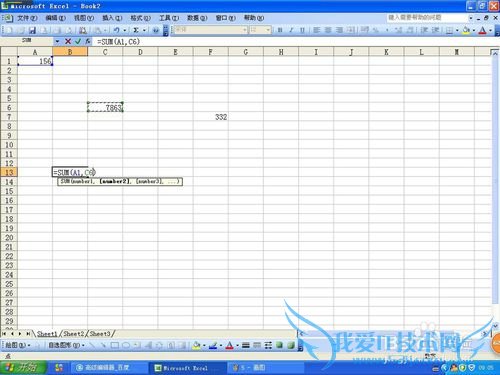Open the Borders dropdown arrow

tap(457, 30)
